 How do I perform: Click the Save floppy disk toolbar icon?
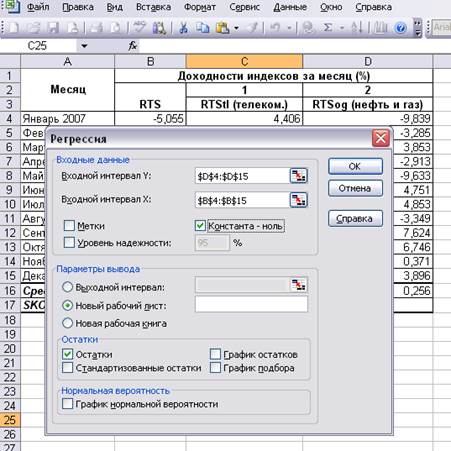(x=53, y=28)
